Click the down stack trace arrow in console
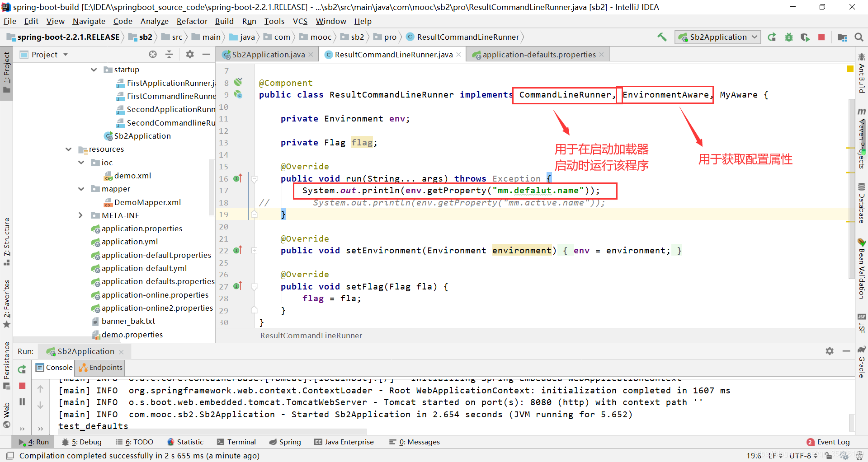The image size is (868, 462). click(40, 405)
